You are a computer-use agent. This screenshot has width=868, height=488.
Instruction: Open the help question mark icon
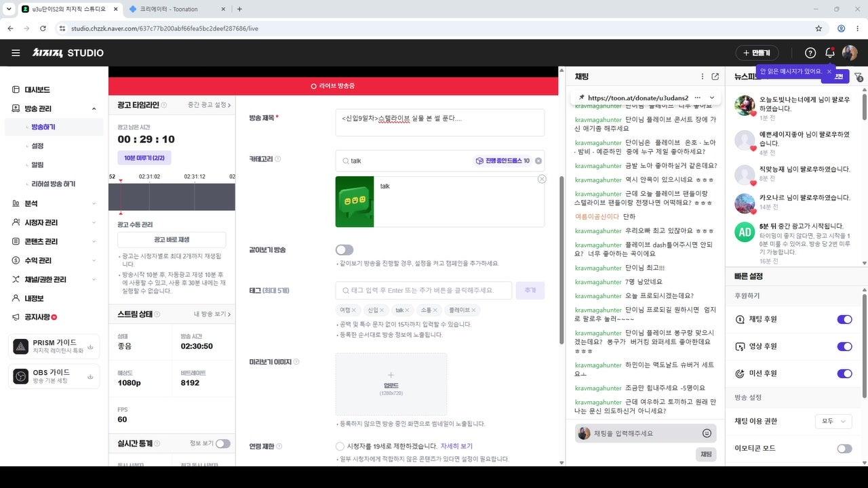(810, 53)
